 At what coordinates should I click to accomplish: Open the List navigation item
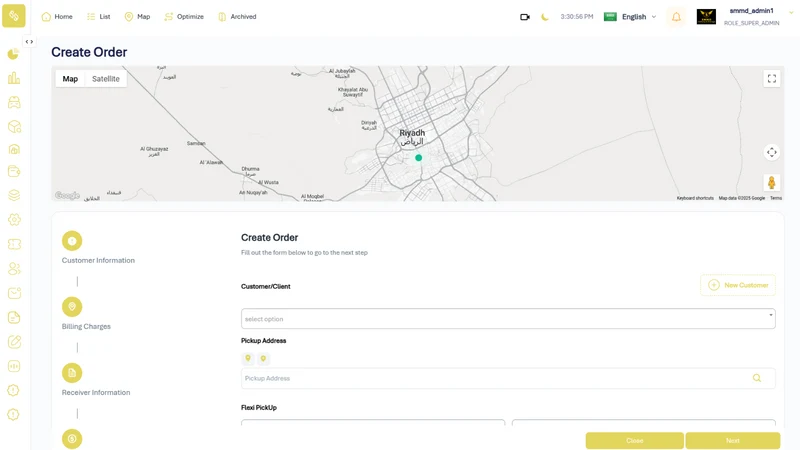pos(98,17)
